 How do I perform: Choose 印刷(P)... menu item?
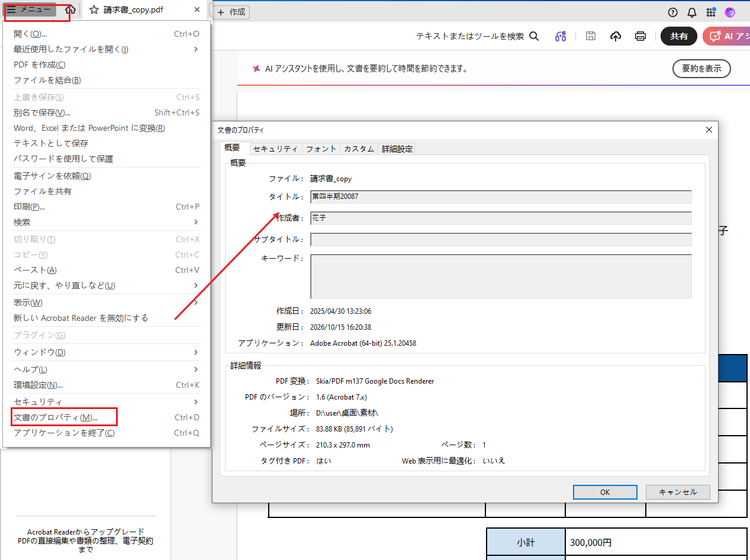(x=107, y=207)
